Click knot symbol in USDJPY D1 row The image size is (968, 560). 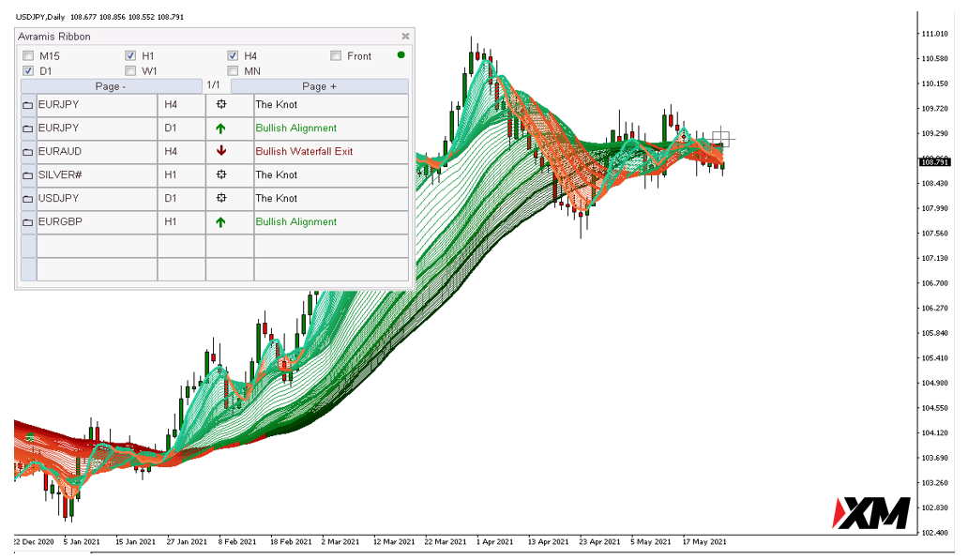pos(221,198)
